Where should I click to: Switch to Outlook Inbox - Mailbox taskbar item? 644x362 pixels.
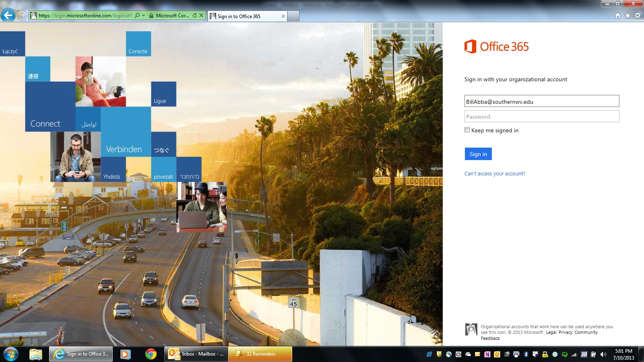196,354
